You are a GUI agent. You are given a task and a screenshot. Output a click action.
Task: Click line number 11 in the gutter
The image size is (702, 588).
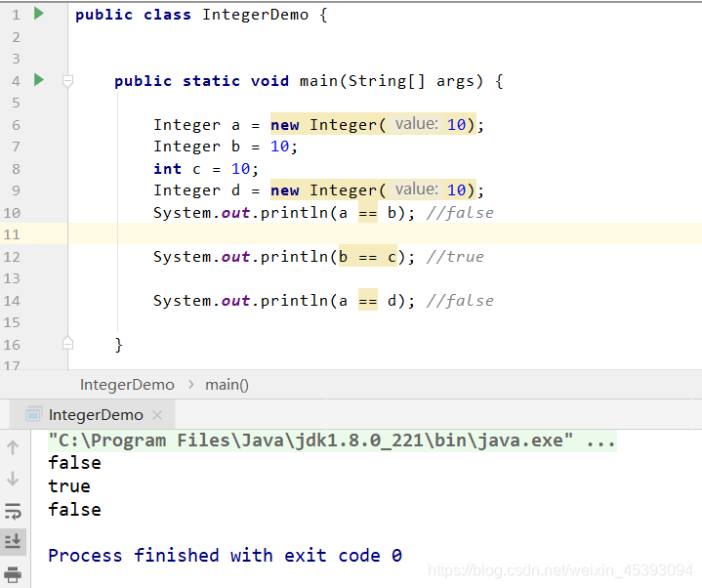pos(12,234)
